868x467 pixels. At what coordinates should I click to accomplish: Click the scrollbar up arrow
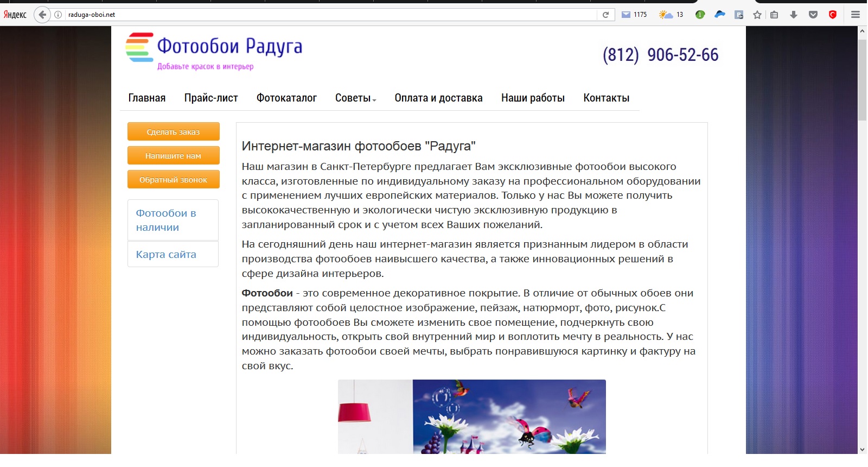[862, 31]
